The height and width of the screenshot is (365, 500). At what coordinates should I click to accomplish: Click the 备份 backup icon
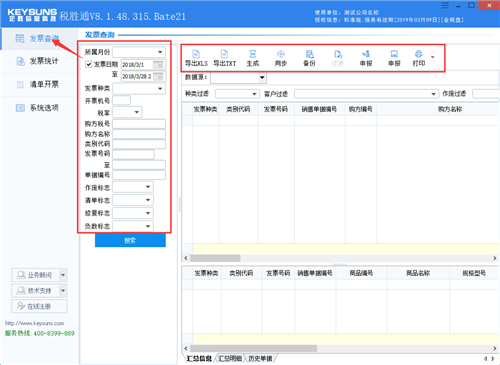click(x=309, y=58)
